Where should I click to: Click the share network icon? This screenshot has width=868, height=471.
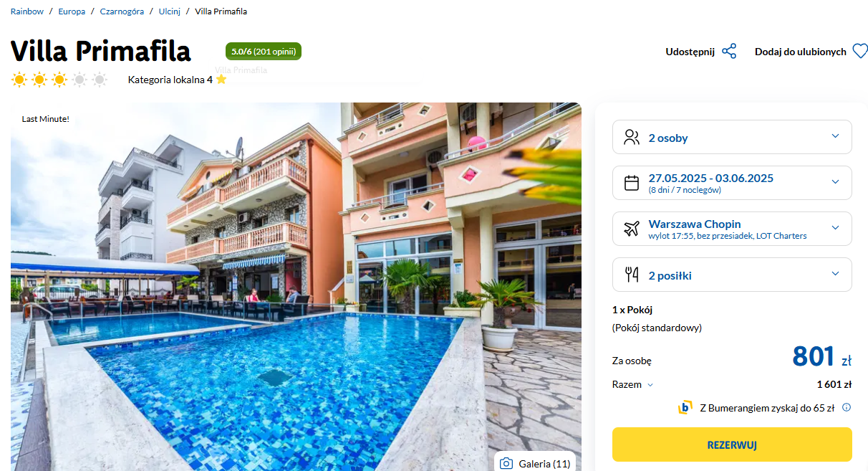pos(729,52)
